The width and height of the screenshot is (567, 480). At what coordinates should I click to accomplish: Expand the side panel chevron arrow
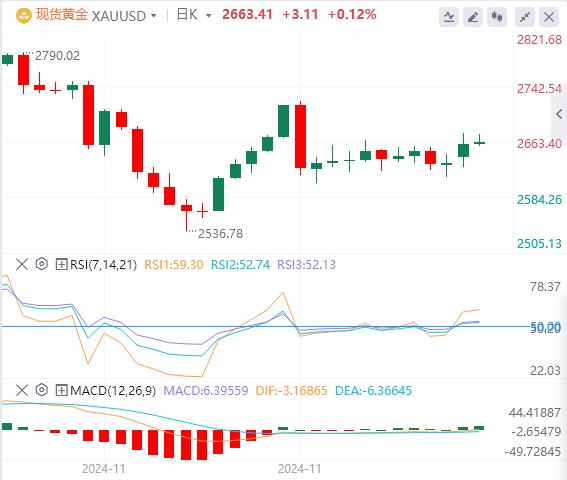point(559,114)
